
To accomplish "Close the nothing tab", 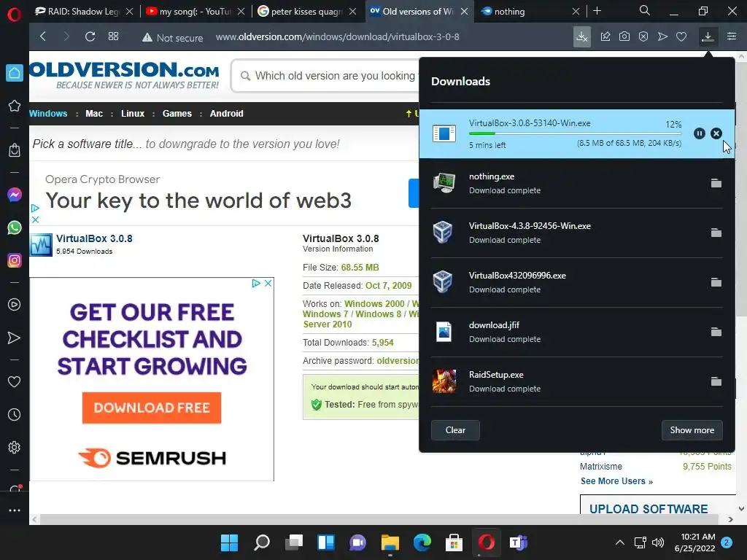I will [576, 12].
